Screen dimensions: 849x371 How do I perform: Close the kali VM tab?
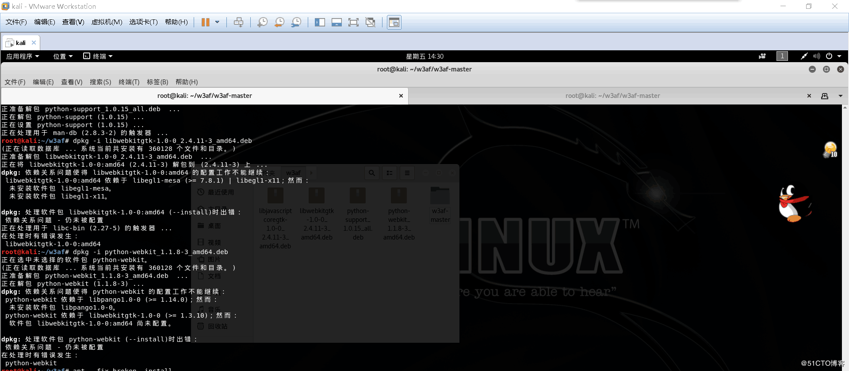tap(34, 42)
